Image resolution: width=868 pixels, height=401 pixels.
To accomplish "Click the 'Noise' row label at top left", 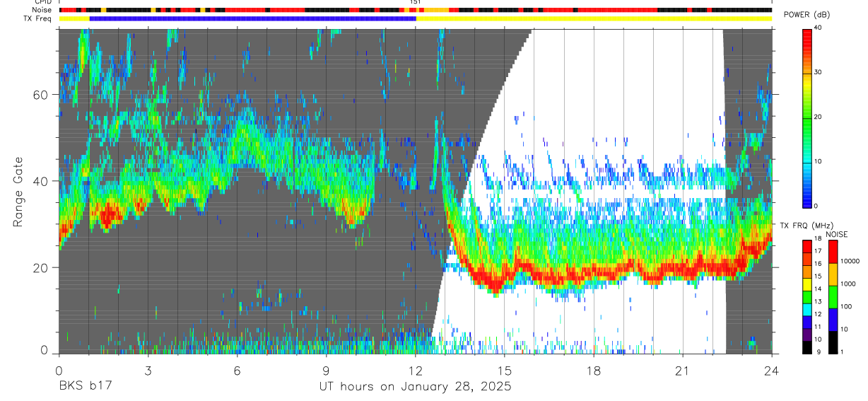I will [43, 10].
